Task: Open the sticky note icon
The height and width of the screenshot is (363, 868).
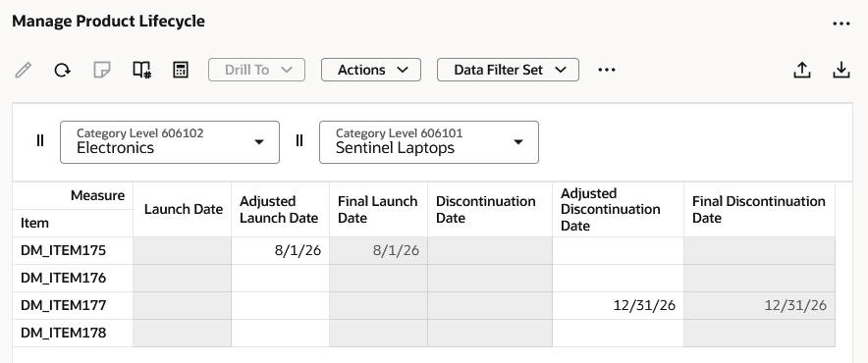Action: (102, 70)
